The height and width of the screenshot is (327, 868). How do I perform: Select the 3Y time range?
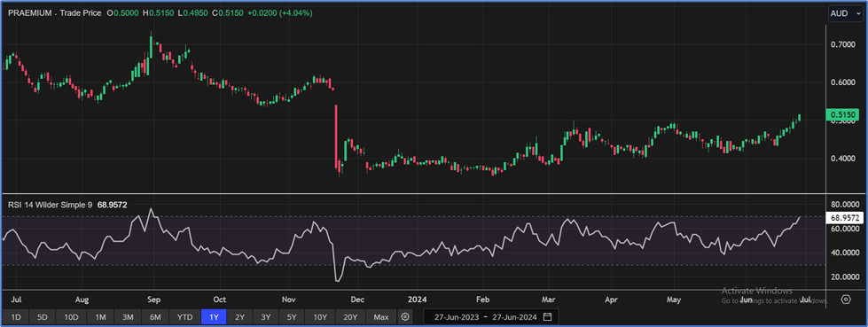[x=266, y=317]
